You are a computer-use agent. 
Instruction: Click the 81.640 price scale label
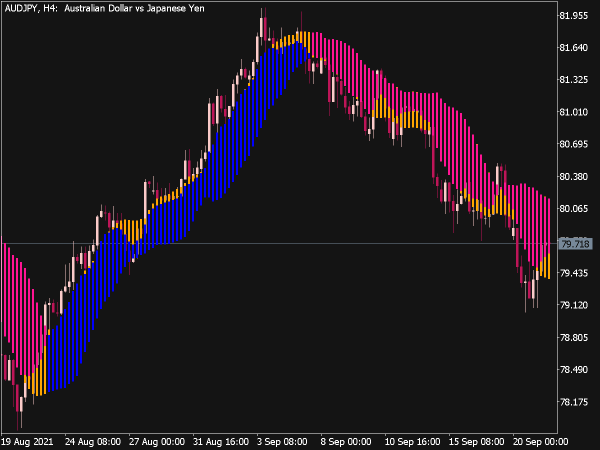tap(574, 48)
